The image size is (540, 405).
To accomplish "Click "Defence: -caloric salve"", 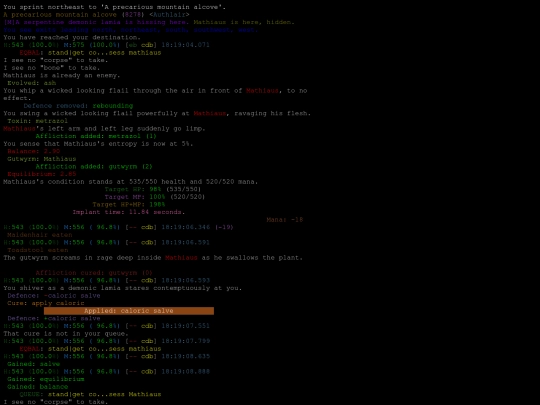I will (54, 295).
